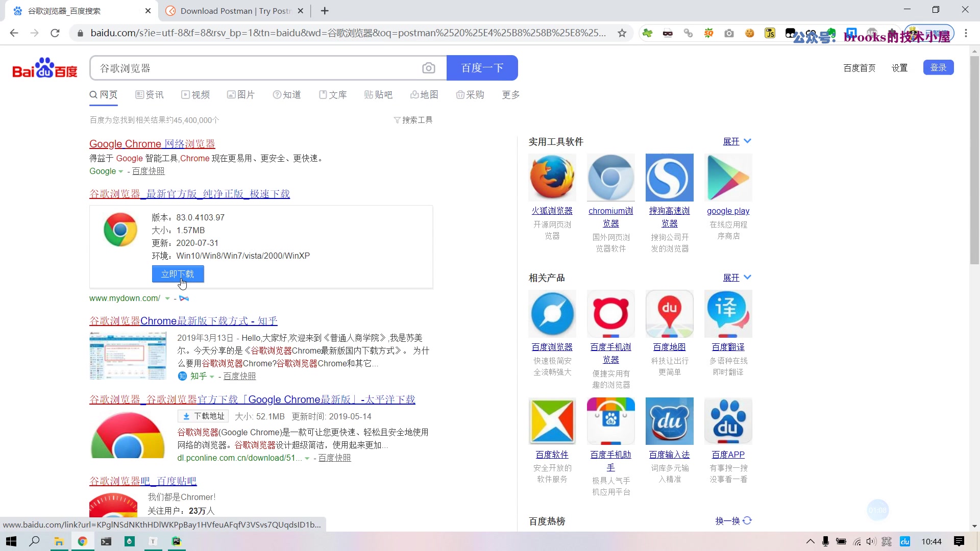This screenshot has height=551, width=980.
Task: Toggle 搜索工具 filter options
Action: click(413, 119)
